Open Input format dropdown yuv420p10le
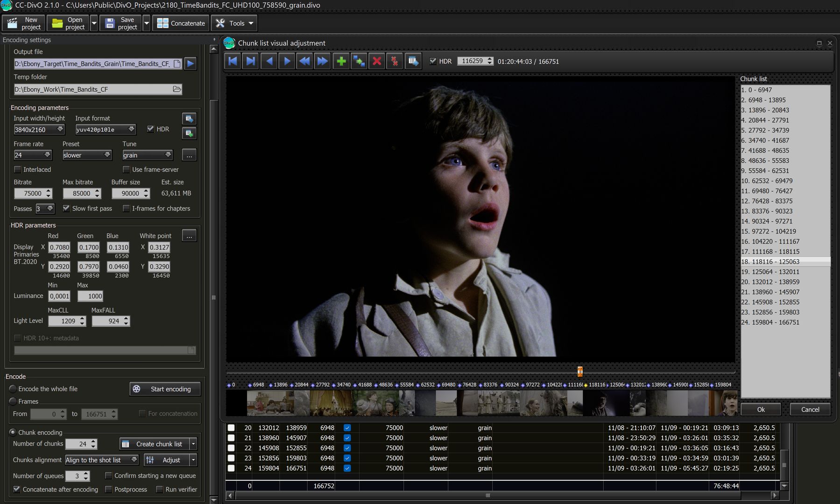 point(106,129)
